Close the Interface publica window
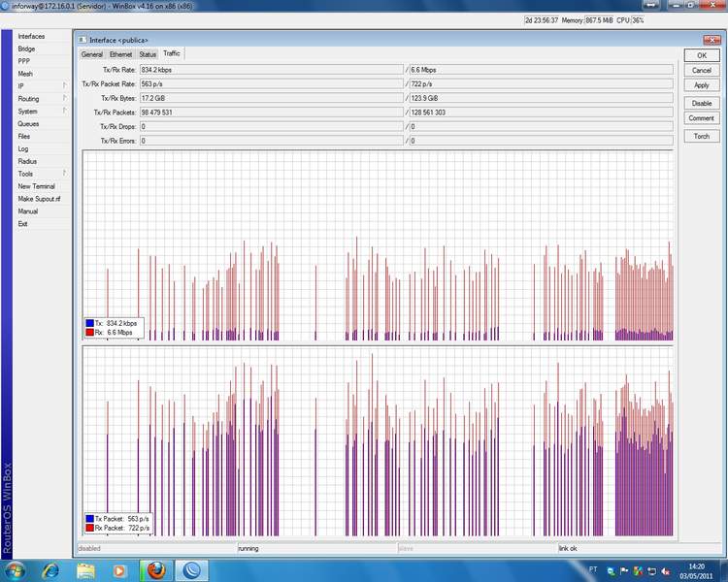The height and width of the screenshot is (582, 728). (714, 40)
